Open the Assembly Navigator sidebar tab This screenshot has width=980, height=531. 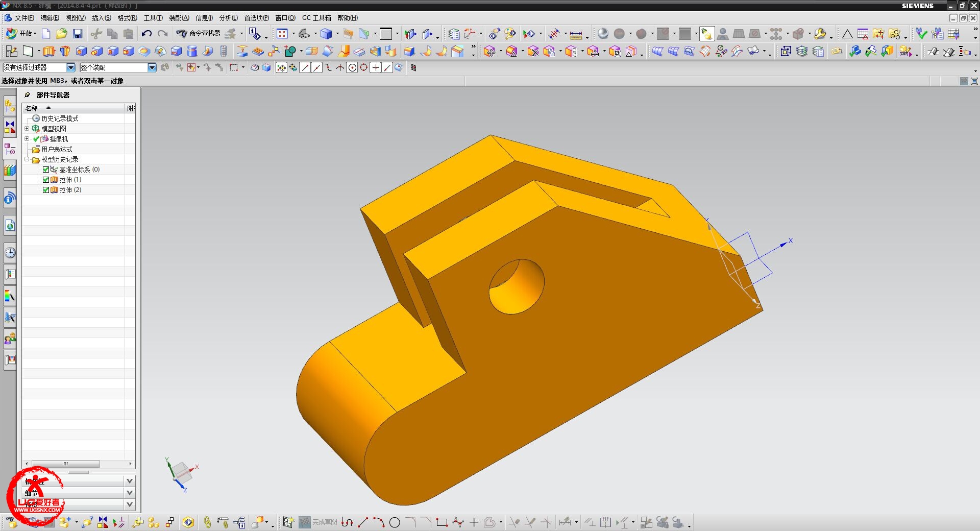(x=10, y=106)
